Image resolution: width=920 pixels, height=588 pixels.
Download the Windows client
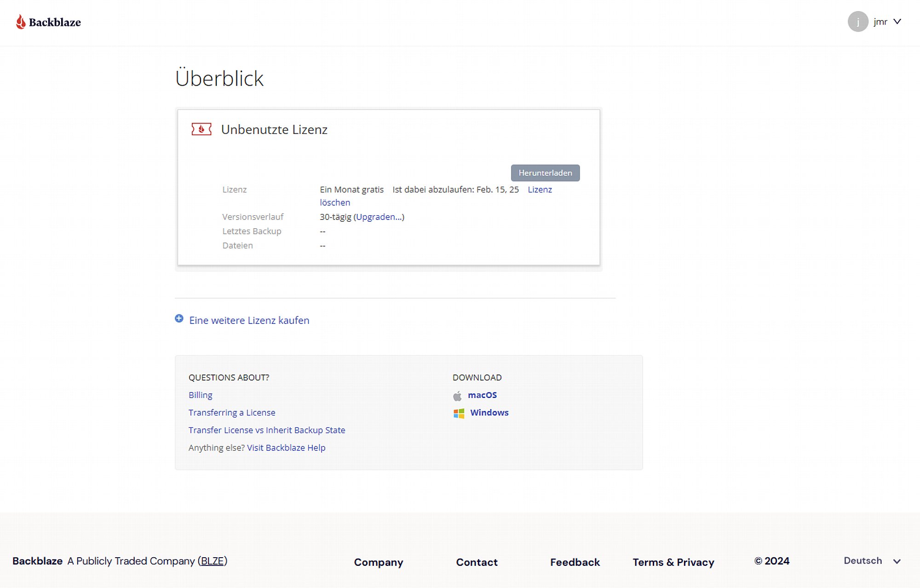489,413
